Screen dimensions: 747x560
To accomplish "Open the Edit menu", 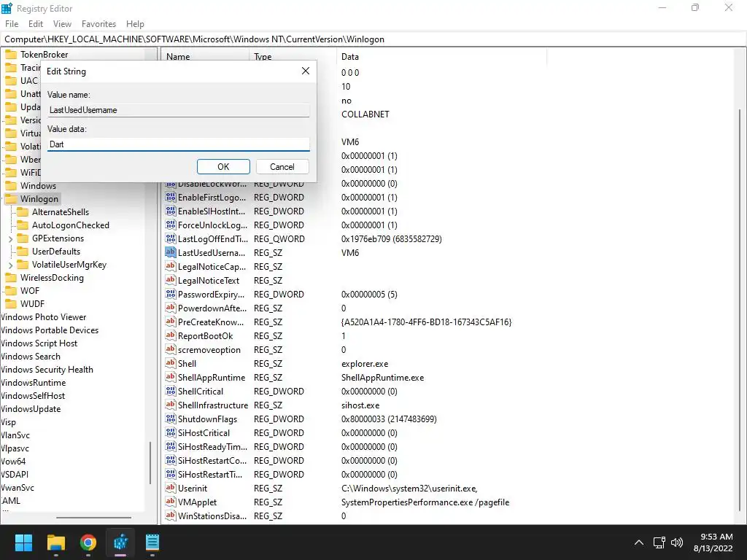I will tap(36, 24).
